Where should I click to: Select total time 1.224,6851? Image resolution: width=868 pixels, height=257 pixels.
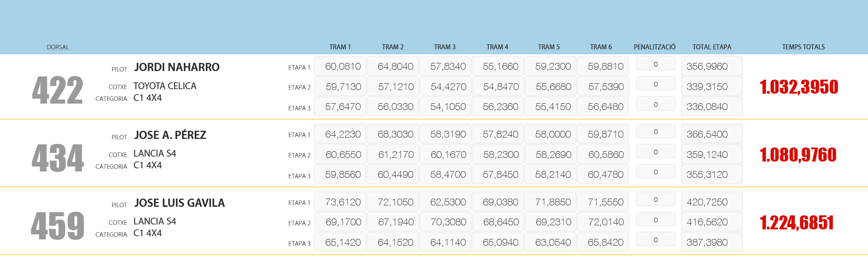[797, 223]
